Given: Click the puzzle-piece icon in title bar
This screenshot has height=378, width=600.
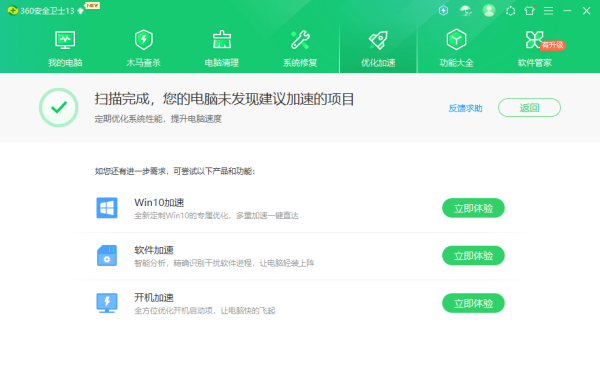Looking at the screenshot, I should (510, 11).
